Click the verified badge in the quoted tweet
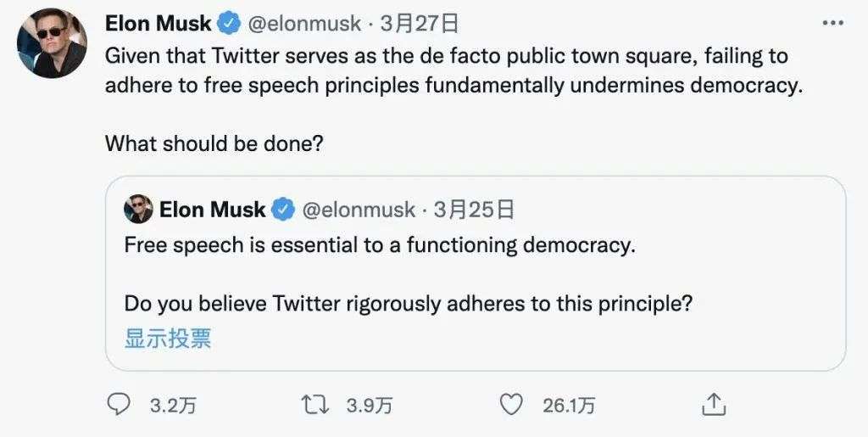This screenshot has width=868, height=437. [x=282, y=209]
